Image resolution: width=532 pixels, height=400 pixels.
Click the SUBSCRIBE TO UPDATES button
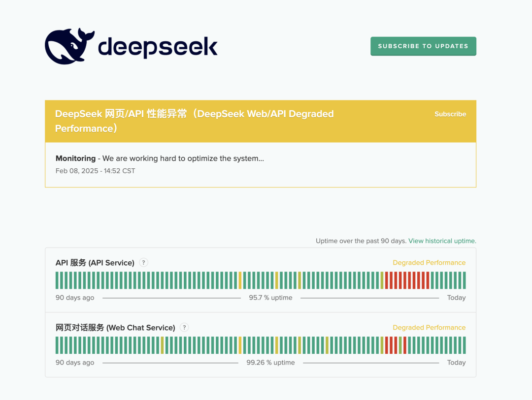point(423,46)
